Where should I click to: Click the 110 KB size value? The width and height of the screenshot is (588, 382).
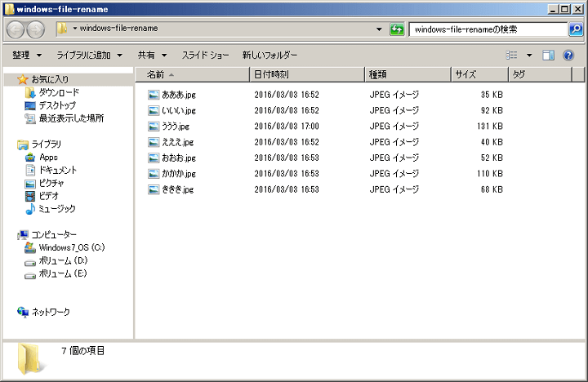click(490, 174)
